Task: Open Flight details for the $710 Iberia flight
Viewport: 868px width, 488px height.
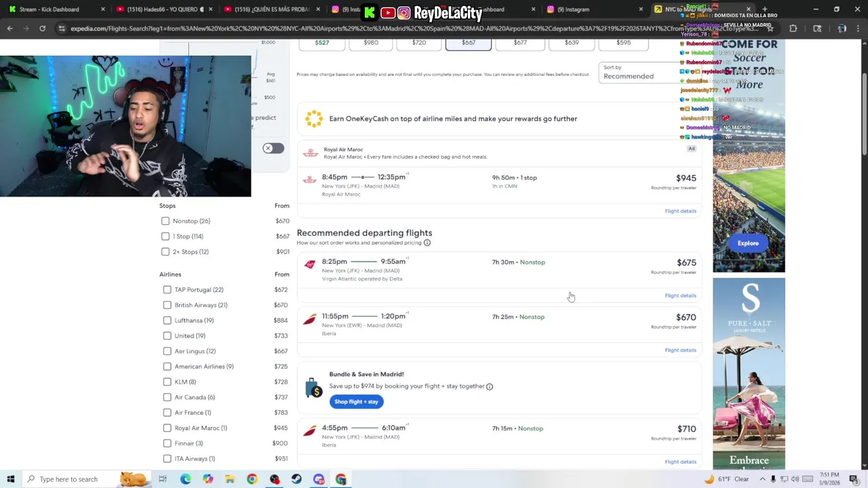Action: pyautogui.click(x=680, y=462)
